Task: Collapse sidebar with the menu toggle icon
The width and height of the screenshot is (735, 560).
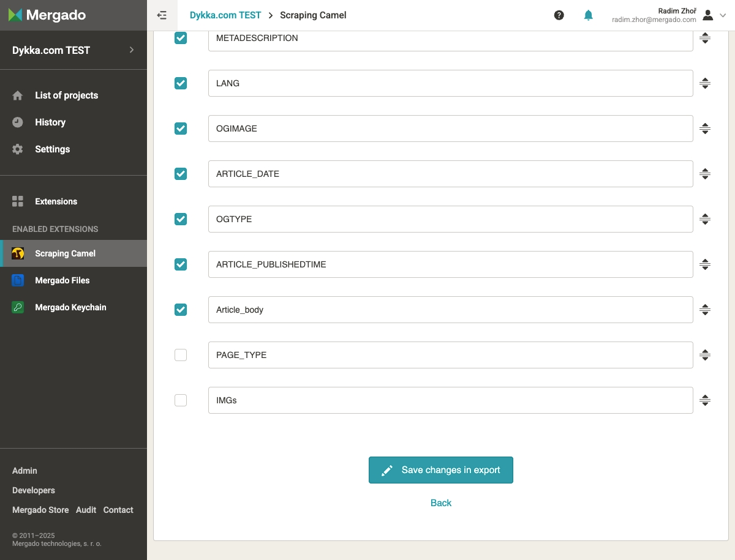Action: [x=162, y=15]
